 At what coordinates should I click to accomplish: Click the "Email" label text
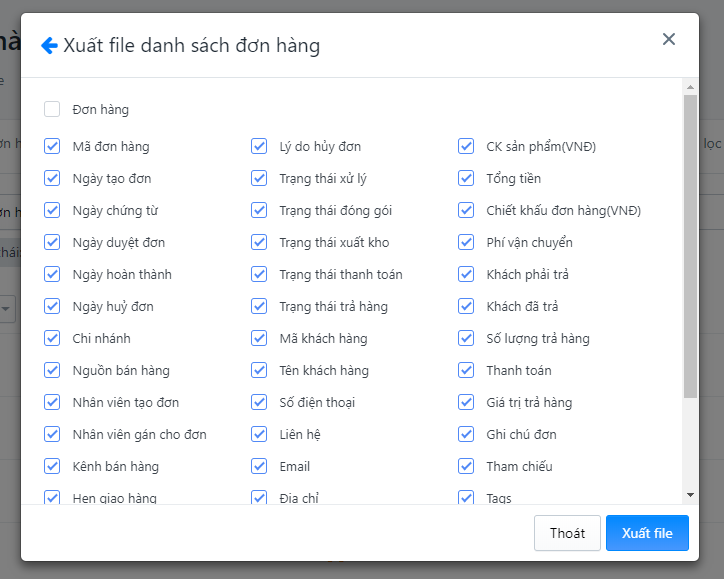pos(295,466)
